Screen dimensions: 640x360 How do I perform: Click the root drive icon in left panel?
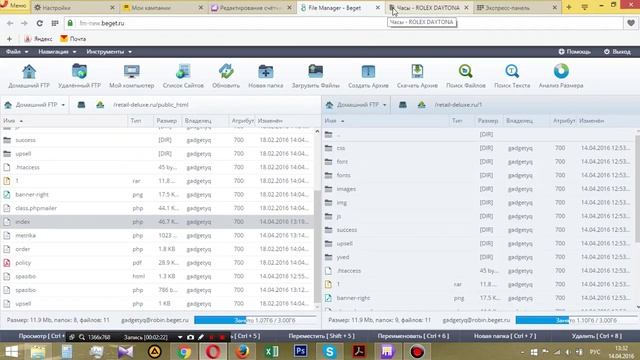[x=81, y=105]
